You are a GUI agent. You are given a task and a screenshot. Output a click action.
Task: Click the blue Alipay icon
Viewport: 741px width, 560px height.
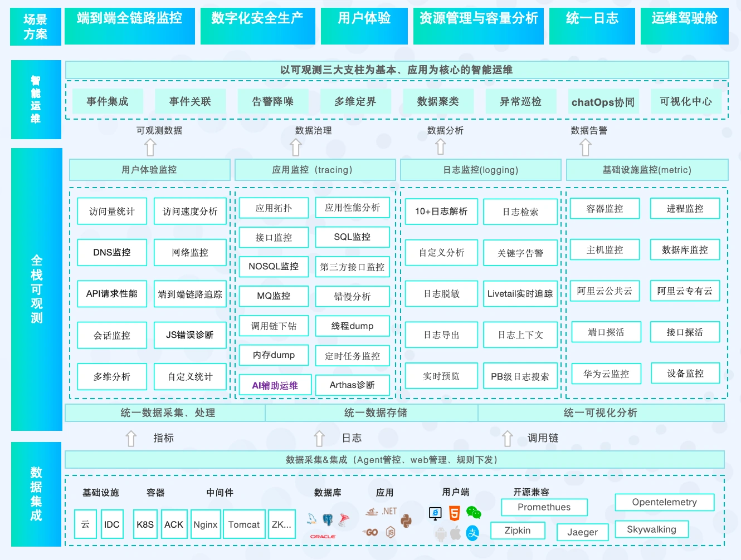click(472, 533)
